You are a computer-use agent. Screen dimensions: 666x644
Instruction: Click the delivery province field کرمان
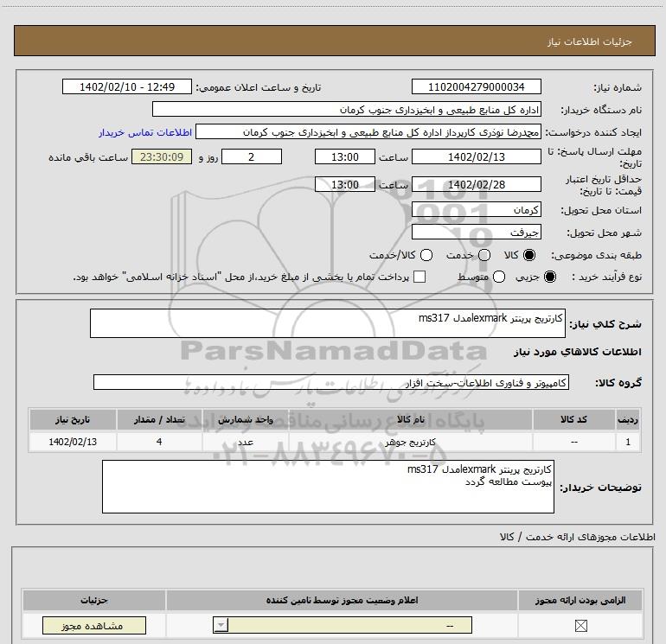(x=476, y=210)
